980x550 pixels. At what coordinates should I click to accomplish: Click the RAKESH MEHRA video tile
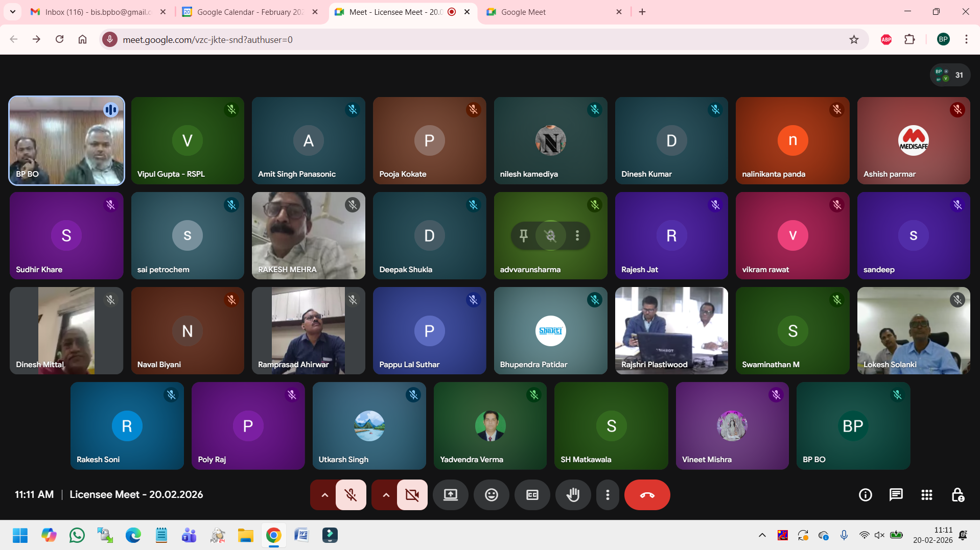tap(308, 235)
